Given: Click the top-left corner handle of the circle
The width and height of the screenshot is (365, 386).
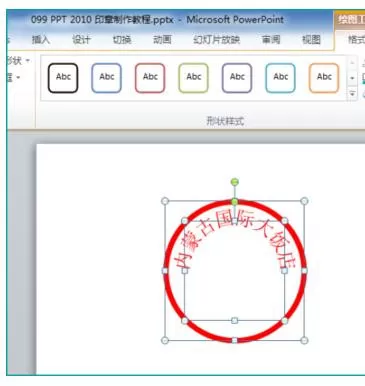Looking at the screenshot, I should (x=165, y=201).
